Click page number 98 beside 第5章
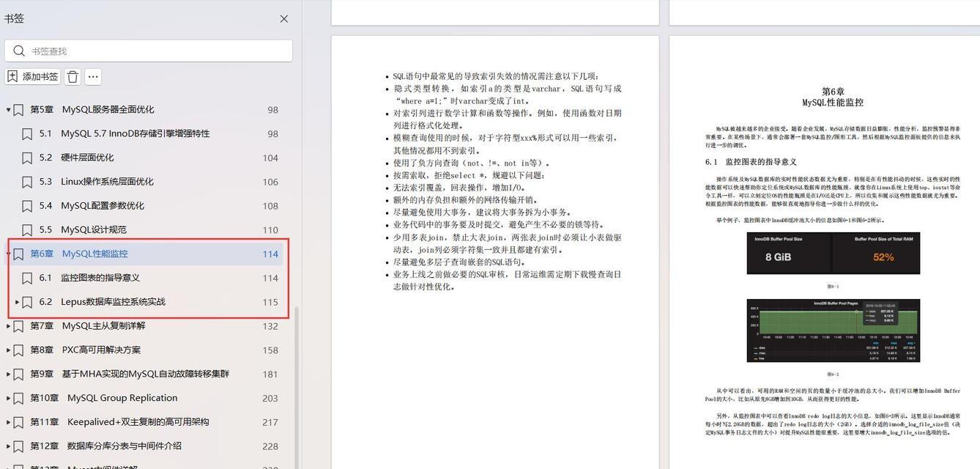 click(272, 110)
